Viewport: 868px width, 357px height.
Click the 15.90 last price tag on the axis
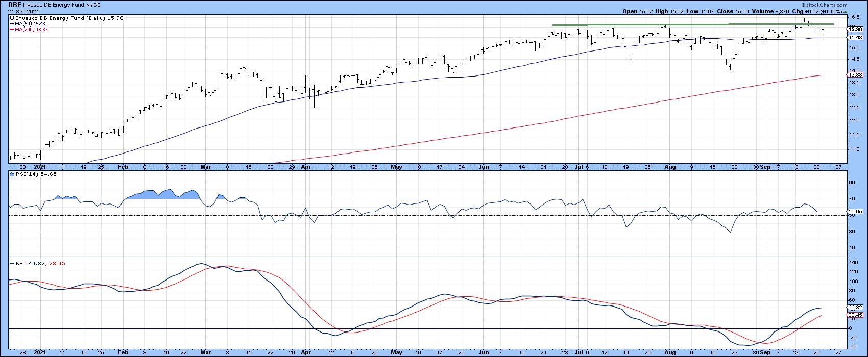[855, 29]
